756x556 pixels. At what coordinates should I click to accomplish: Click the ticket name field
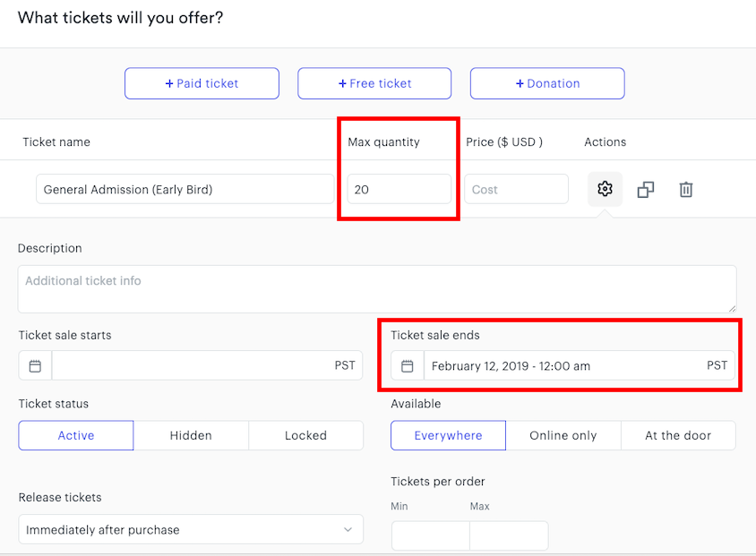pyautogui.click(x=185, y=189)
